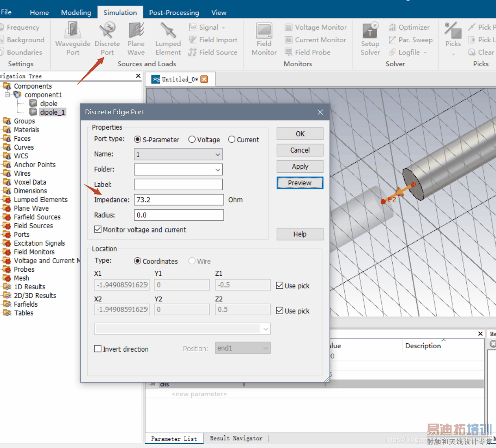Viewport: 496px width, 448px height.
Task: Open Background settings
Action: point(22,40)
